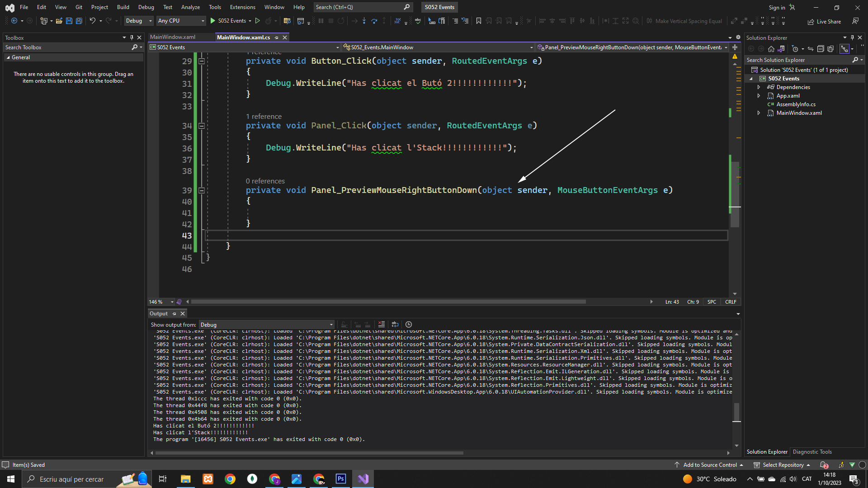Click Save All in the toolbar
Image resolution: width=868 pixels, height=488 pixels.
(79, 21)
